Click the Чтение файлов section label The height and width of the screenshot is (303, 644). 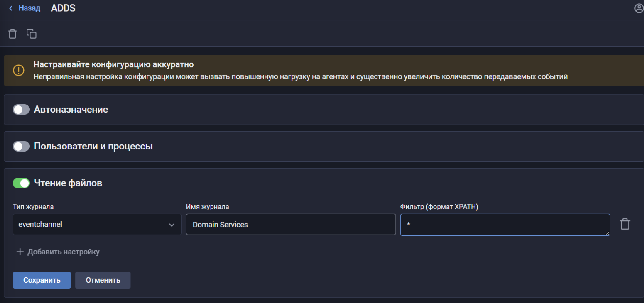tap(68, 183)
